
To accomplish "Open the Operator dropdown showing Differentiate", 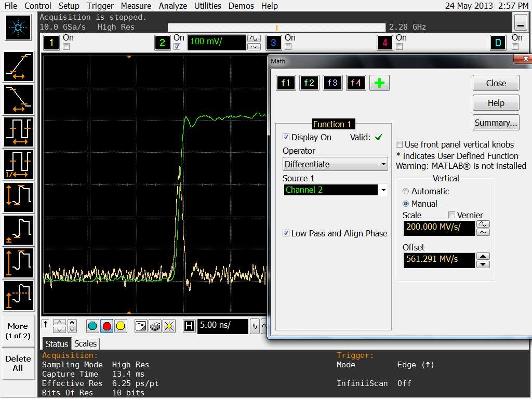I will (x=335, y=164).
